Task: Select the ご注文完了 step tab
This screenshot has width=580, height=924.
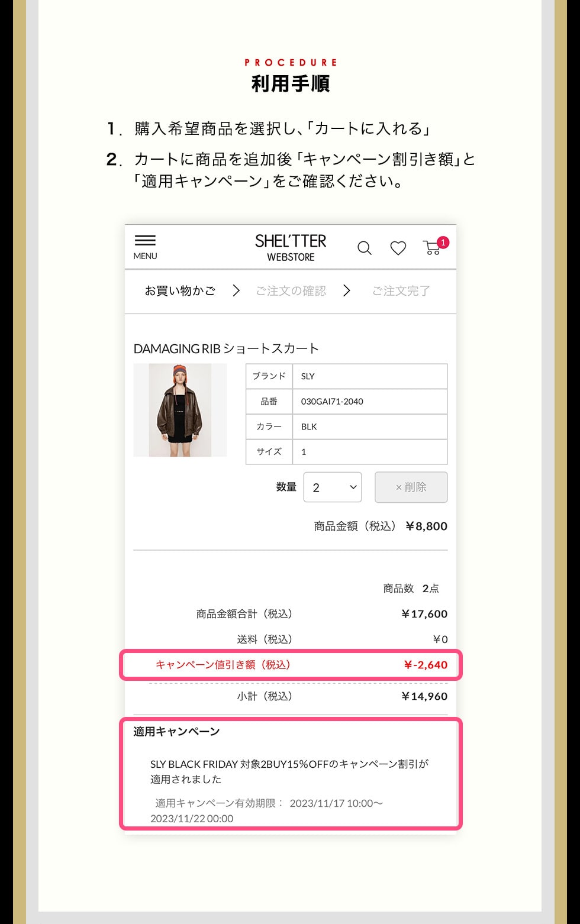Action: tap(401, 291)
